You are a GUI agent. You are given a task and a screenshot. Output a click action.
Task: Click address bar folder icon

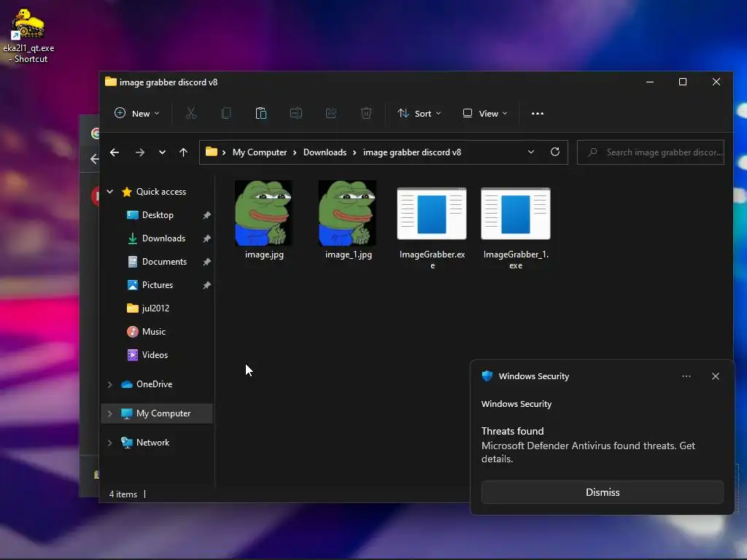[x=212, y=152]
